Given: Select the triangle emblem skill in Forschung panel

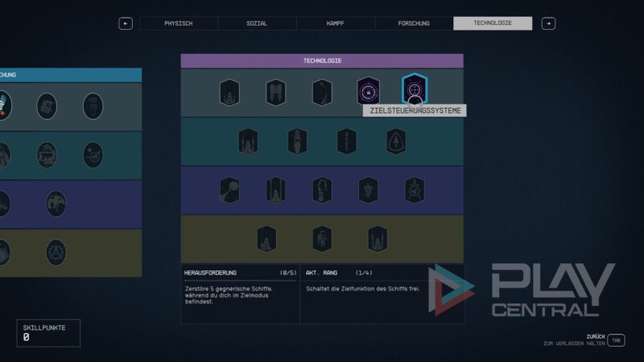Looking at the screenshot, I should [56, 253].
